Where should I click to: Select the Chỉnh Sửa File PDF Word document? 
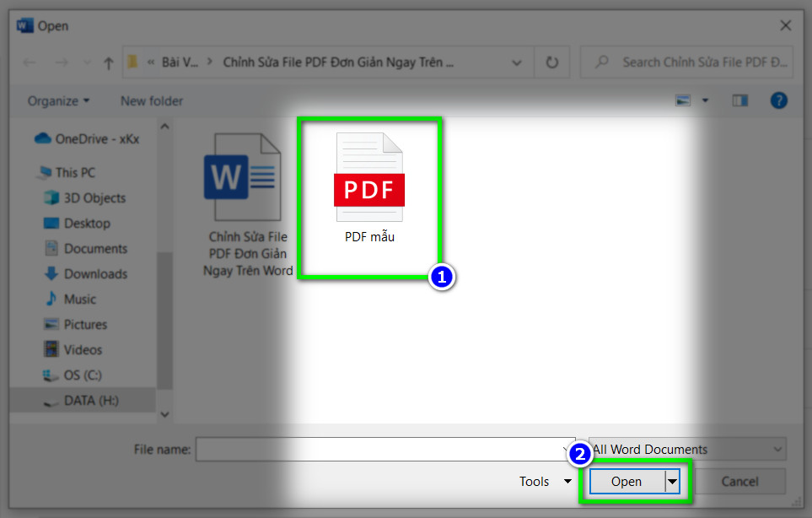click(x=248, y=205)
